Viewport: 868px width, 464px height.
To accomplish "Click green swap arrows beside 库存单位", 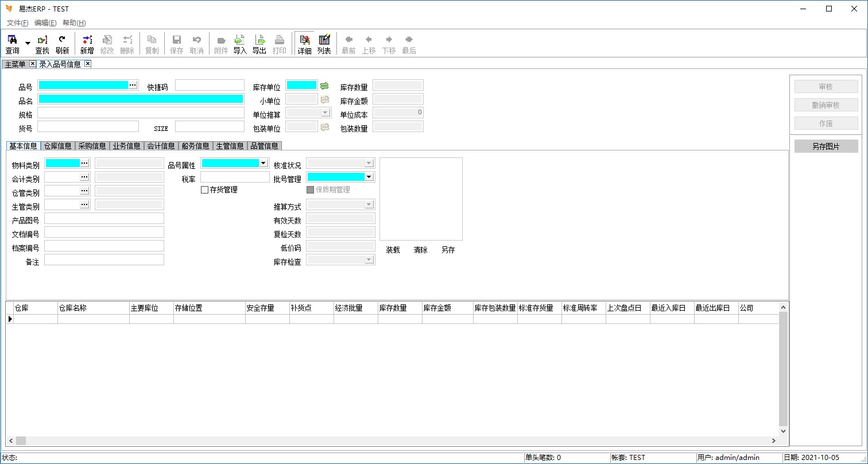I will 324,86.
